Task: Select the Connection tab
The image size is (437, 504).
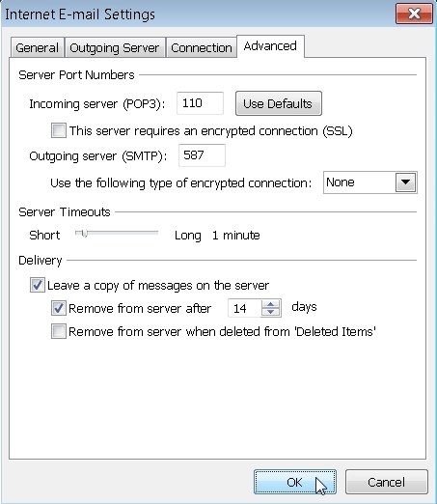Action: [x=202, y=47]
